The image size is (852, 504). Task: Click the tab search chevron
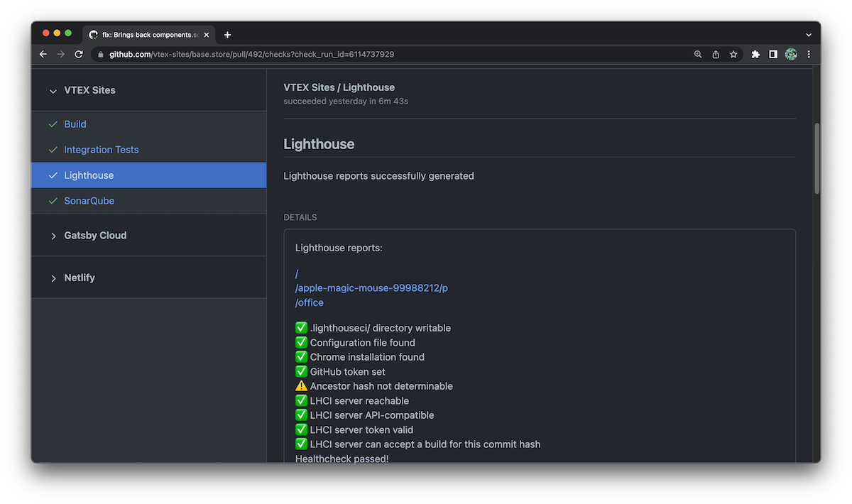click(x=809, y=35)
